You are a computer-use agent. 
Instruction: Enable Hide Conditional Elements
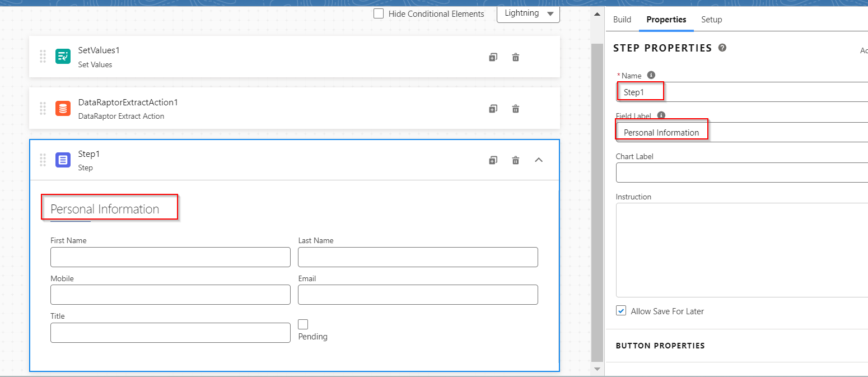pos(378,13)
